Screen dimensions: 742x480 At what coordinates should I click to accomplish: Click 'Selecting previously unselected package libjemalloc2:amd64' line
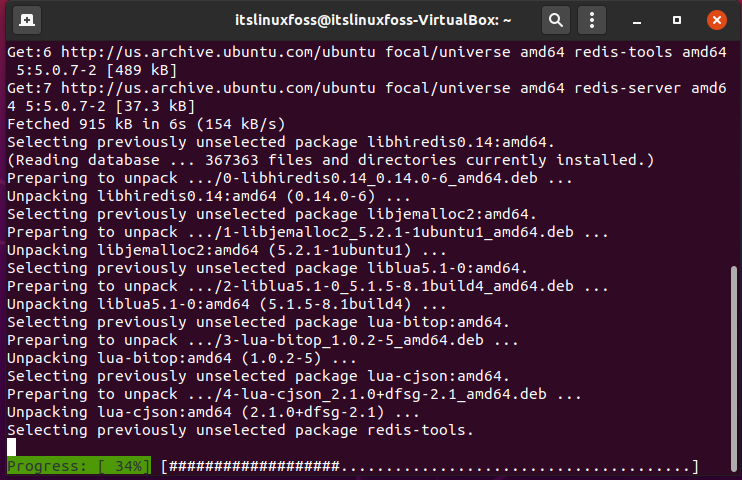(x=272, y=214)
